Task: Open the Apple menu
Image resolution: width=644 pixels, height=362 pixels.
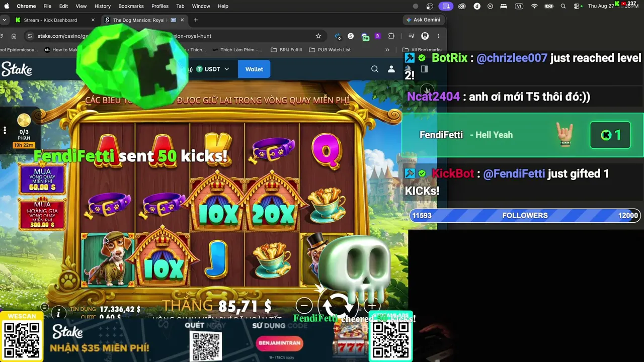Action: 7,6
